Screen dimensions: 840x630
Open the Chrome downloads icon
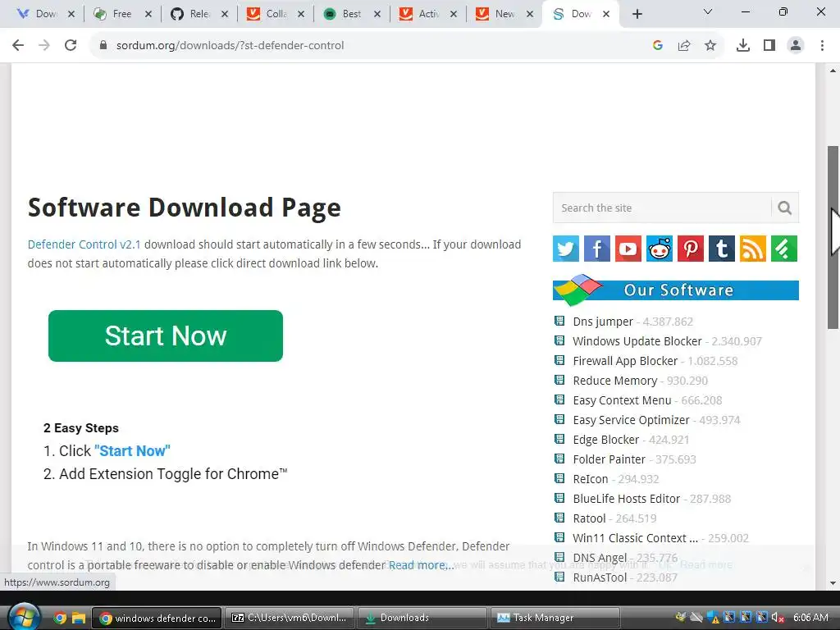tap(743, 46)
